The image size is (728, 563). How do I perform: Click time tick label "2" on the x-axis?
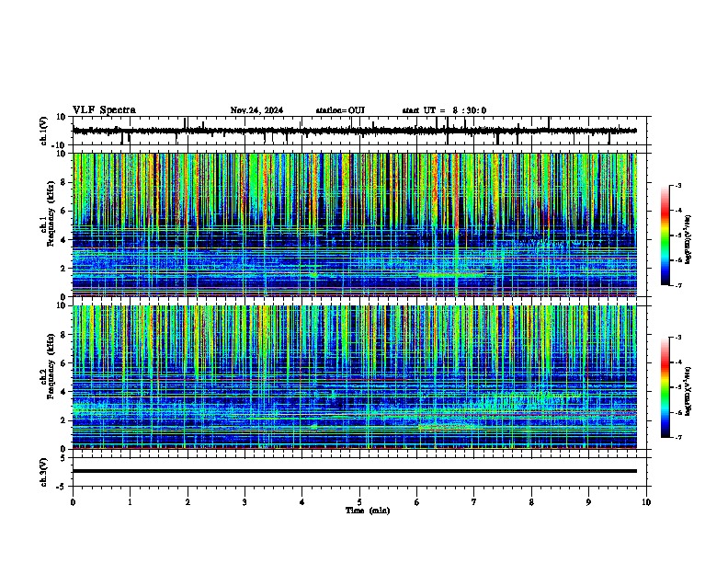click(188, 502)
